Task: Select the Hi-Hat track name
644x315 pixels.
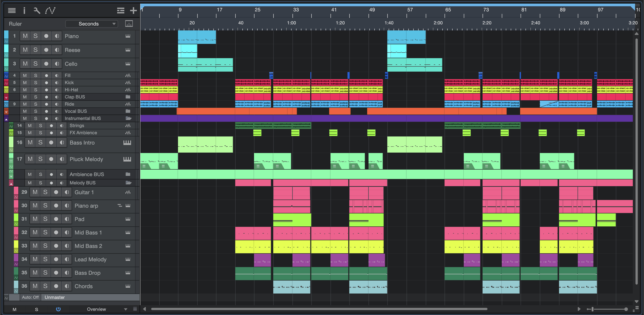Action: [x=71, y=90]
